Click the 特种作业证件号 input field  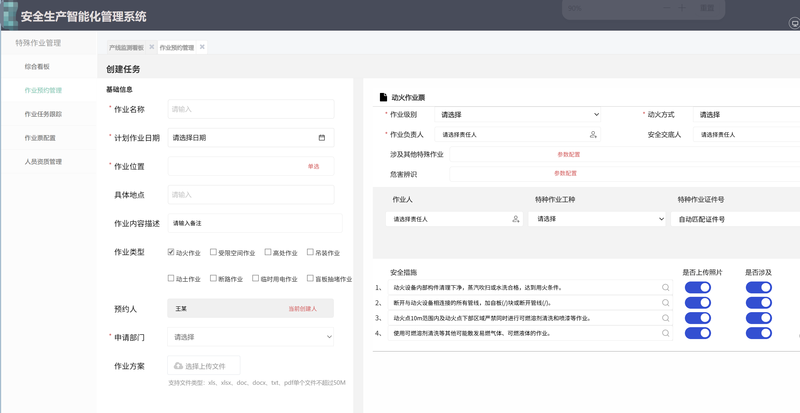pyautogui.click(x=735, y=219)
